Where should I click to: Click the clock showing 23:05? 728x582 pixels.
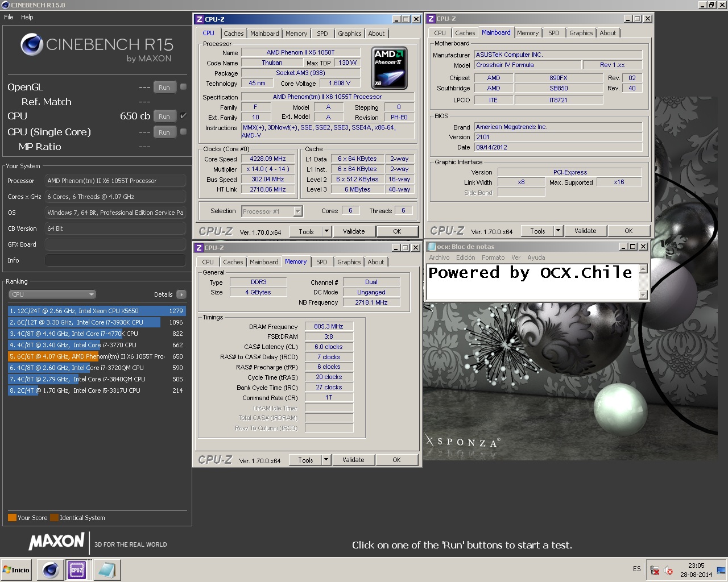pos(696,566)
